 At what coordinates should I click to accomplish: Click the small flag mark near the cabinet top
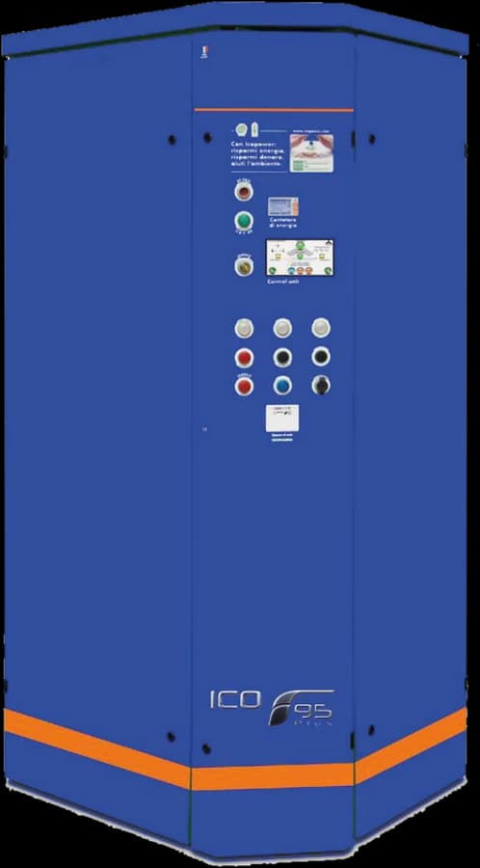(204, 53)
